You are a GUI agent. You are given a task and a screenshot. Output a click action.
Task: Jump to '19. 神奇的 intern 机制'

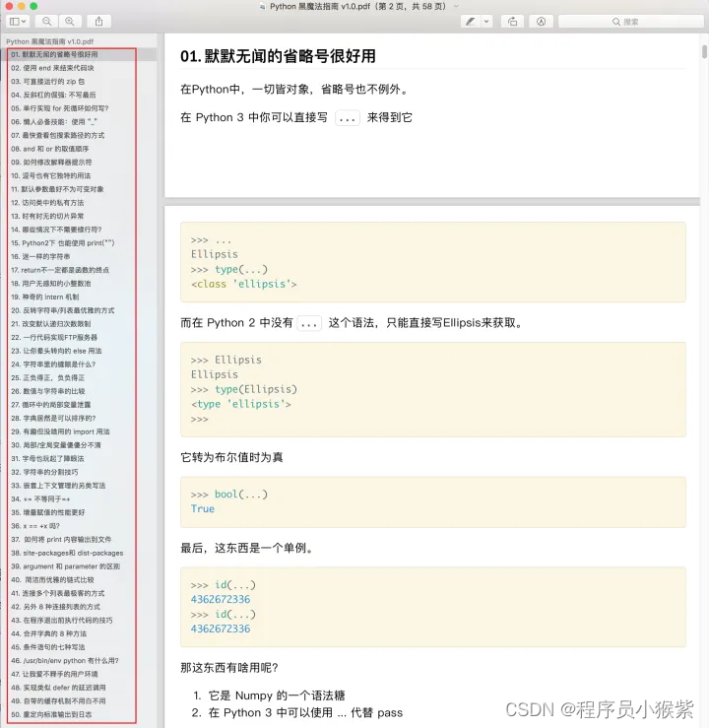45,297
